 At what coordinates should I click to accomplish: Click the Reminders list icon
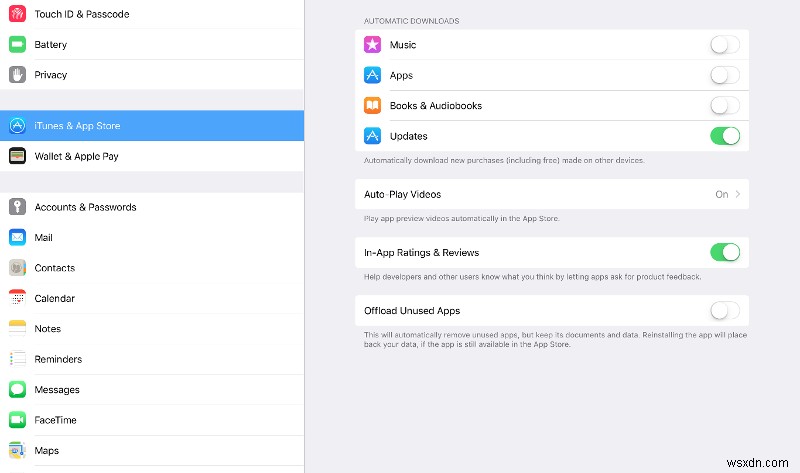point(17,359)
